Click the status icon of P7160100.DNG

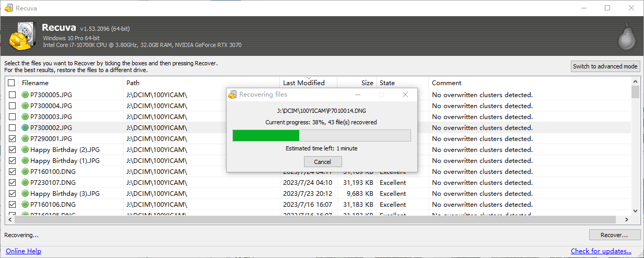point(25,172)
